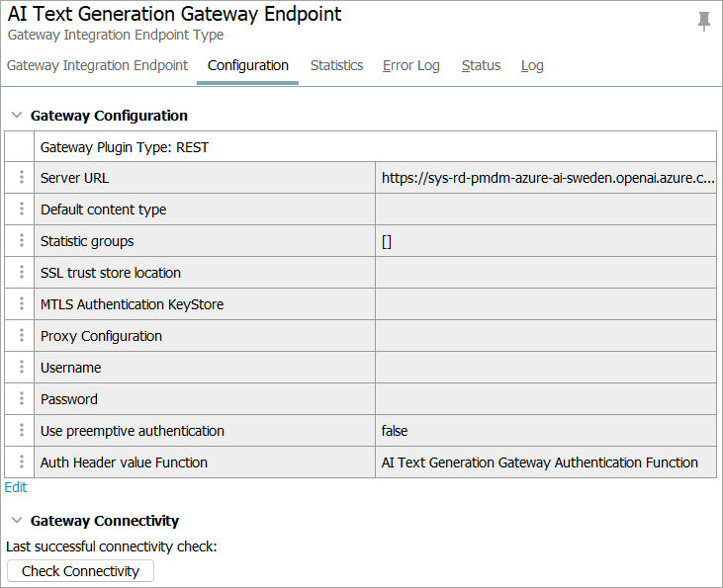
Task: Click the dots icon beside Default content type
Action: 21,210
